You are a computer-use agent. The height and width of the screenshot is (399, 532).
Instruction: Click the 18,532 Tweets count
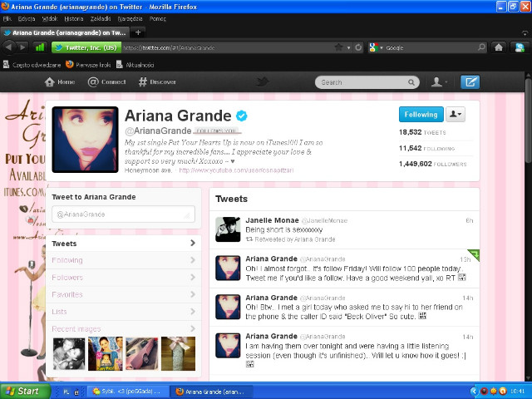[422, 132]
